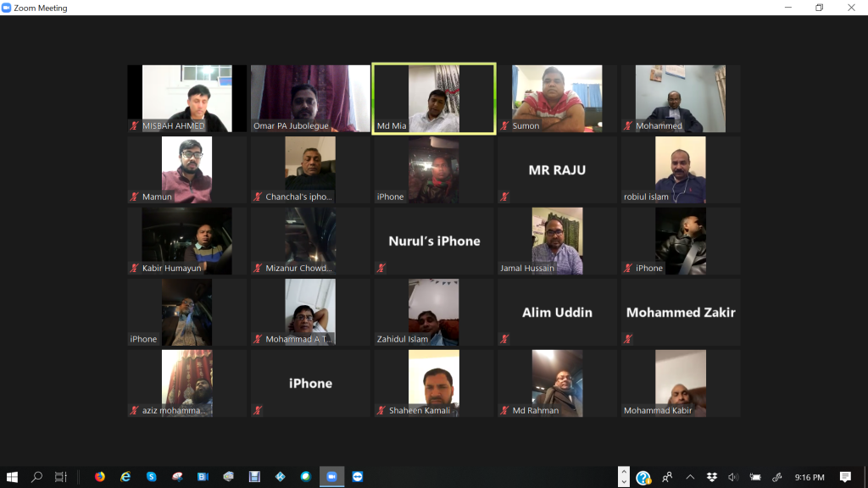The image size is (868, 488).
Task: Open Firefox from the taskbar
Action: (x=100, y=477)
